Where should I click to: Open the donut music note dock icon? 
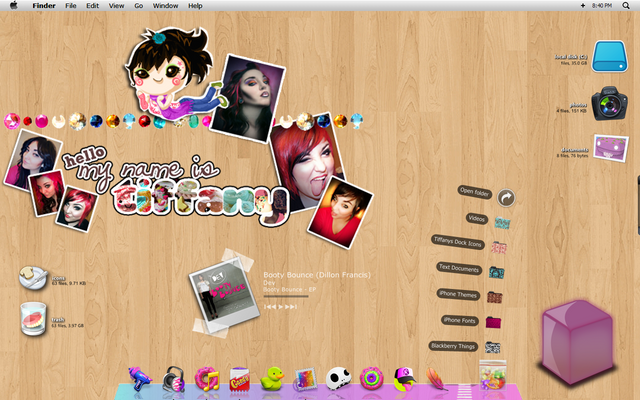pos(207,379)
